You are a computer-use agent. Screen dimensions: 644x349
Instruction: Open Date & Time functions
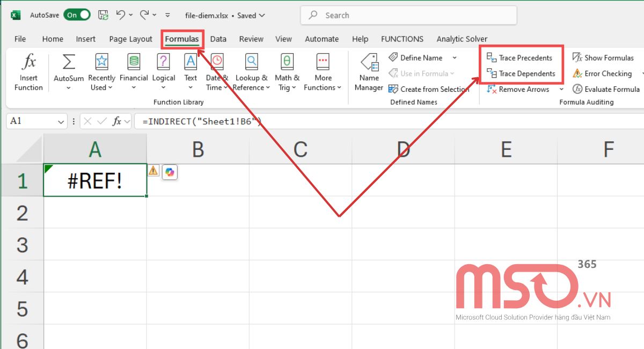[x=217, y=71]
